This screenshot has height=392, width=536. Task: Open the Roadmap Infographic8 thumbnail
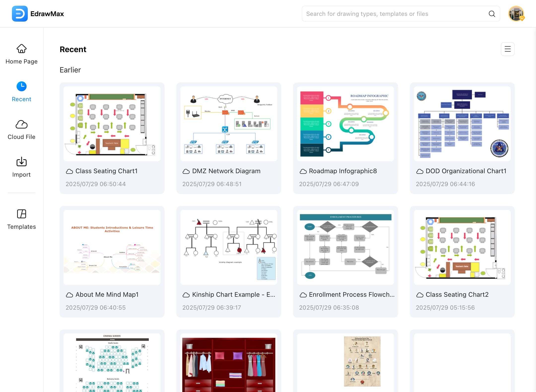[x=345, y=124]
